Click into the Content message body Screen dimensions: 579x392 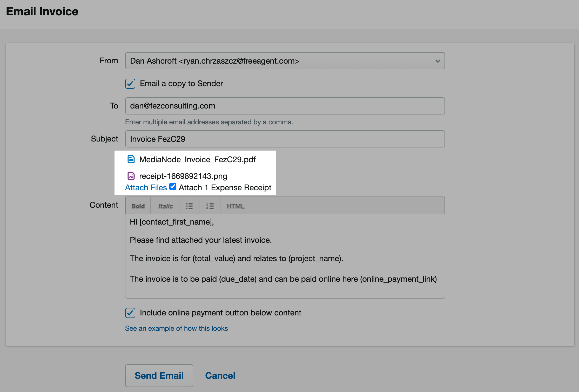click(x=285, y=256)
